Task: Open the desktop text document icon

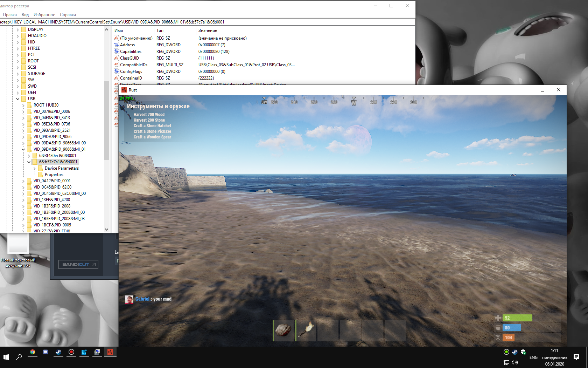Action: tap(18, 251)
